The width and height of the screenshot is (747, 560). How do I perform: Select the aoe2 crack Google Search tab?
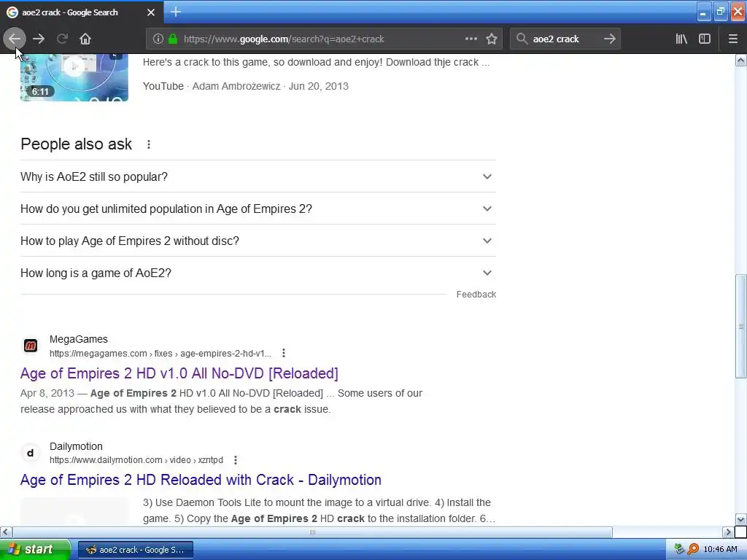coord(81,12)
